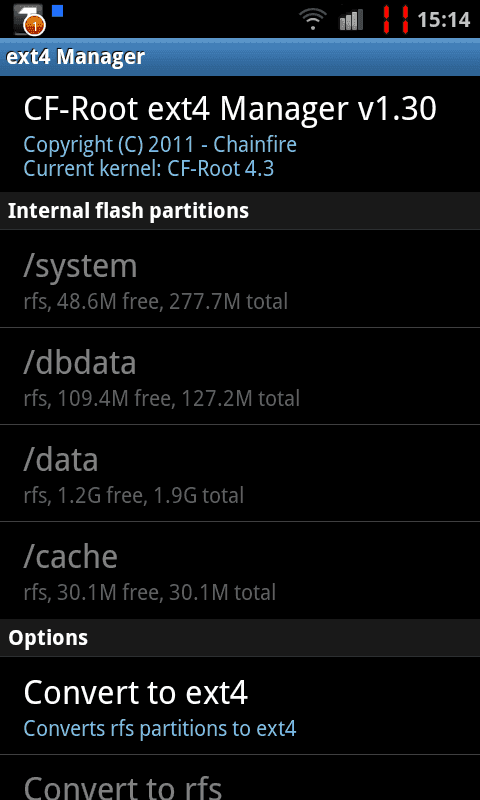Tap the 15:14 clock in status bar

click(443, 20)
